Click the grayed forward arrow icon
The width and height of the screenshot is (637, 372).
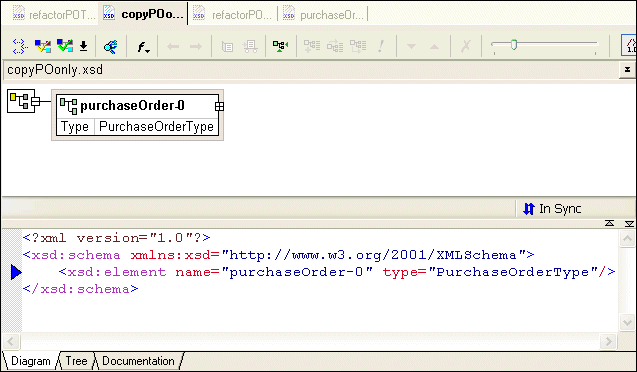point(196,47)
